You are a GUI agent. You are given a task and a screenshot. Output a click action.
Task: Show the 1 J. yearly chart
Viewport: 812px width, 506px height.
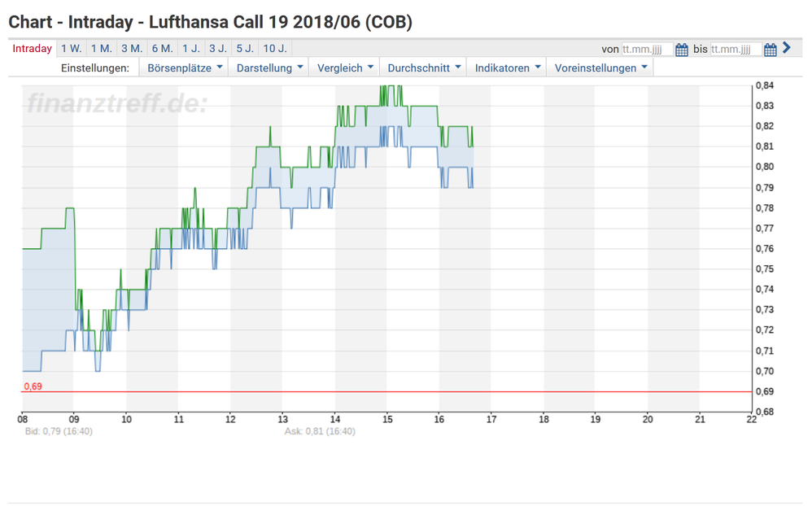[191, 49]
